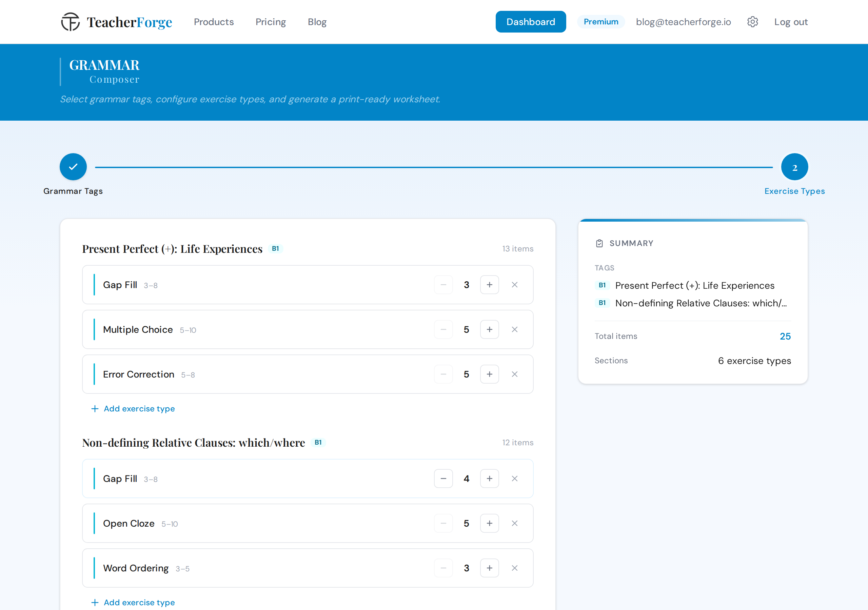868x610 pixels.
Task: Remove Gap Fill from Present Perfect section
Action: tap(514, 285)
